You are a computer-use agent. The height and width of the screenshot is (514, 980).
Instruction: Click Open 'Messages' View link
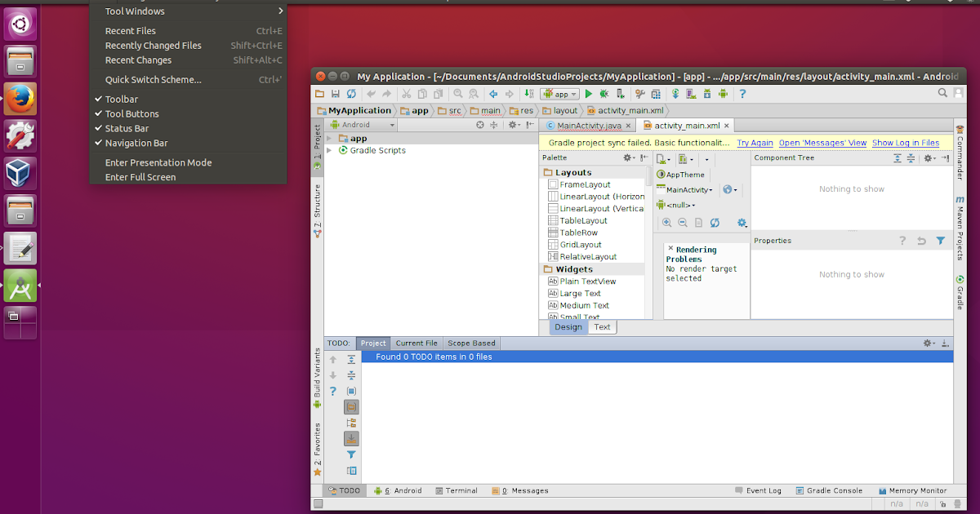pos(822,143)
